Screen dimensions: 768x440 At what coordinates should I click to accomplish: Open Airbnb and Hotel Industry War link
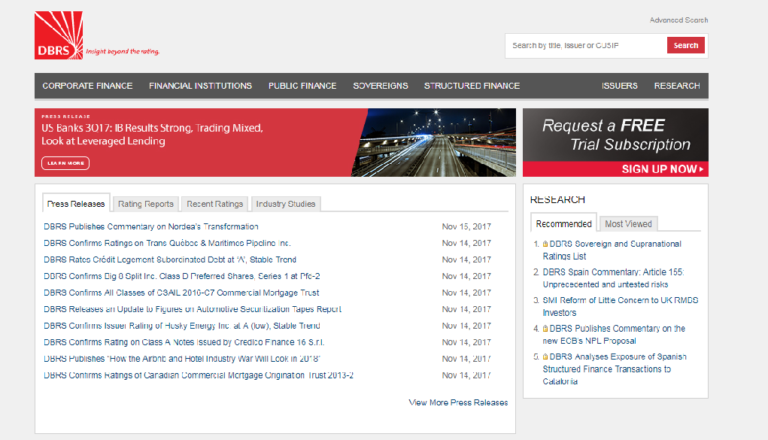pos(182,359)
